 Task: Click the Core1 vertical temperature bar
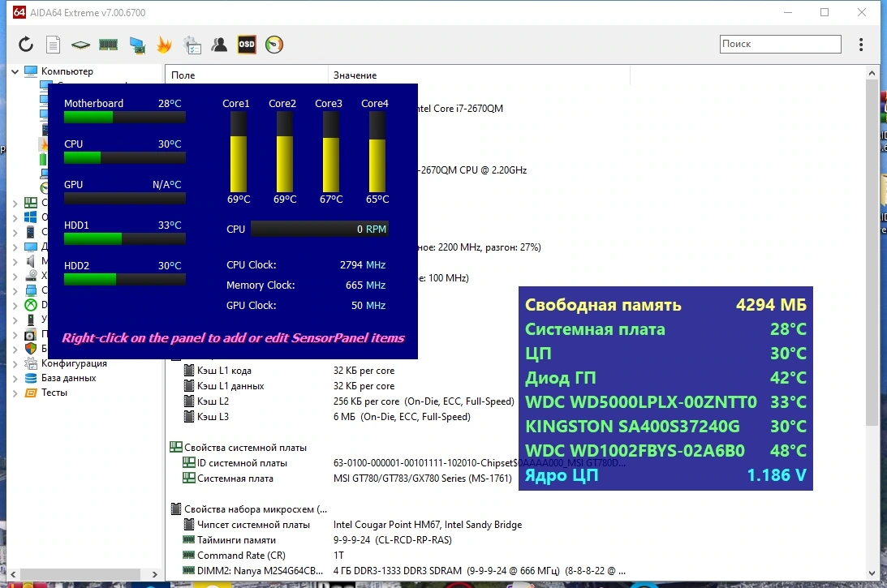click(x=238, y=152)
